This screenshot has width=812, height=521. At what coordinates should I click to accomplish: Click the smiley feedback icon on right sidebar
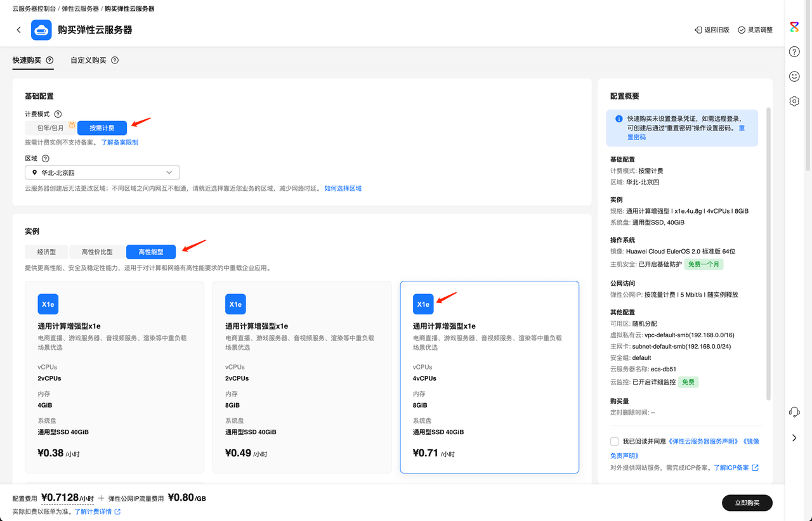[x=794, y=76]
